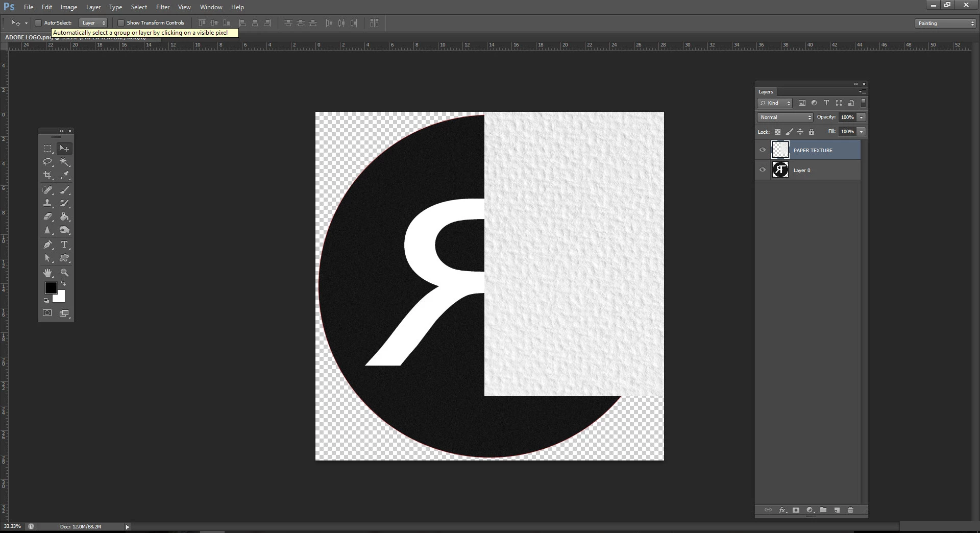Collapse the Layers panel to icons
980x533 pixels.
point(856,84)
